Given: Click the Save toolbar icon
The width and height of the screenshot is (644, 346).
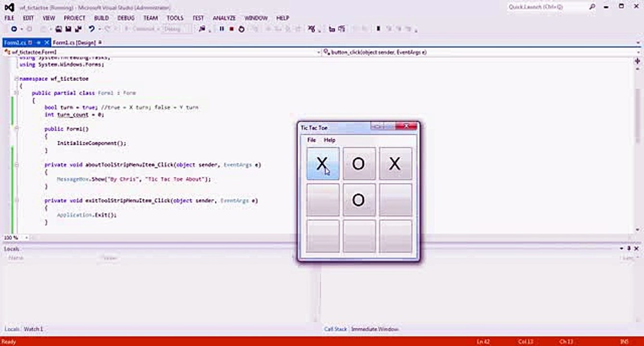Looking at the screenshot, I should [68, 29].
